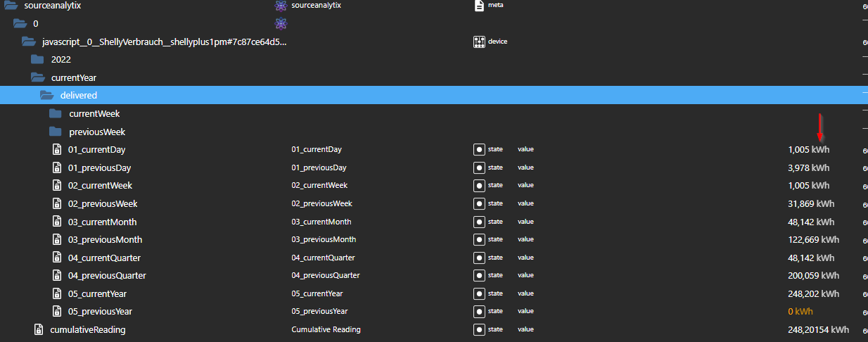Select the 03_currentMonth tree item

pos(103,222)
